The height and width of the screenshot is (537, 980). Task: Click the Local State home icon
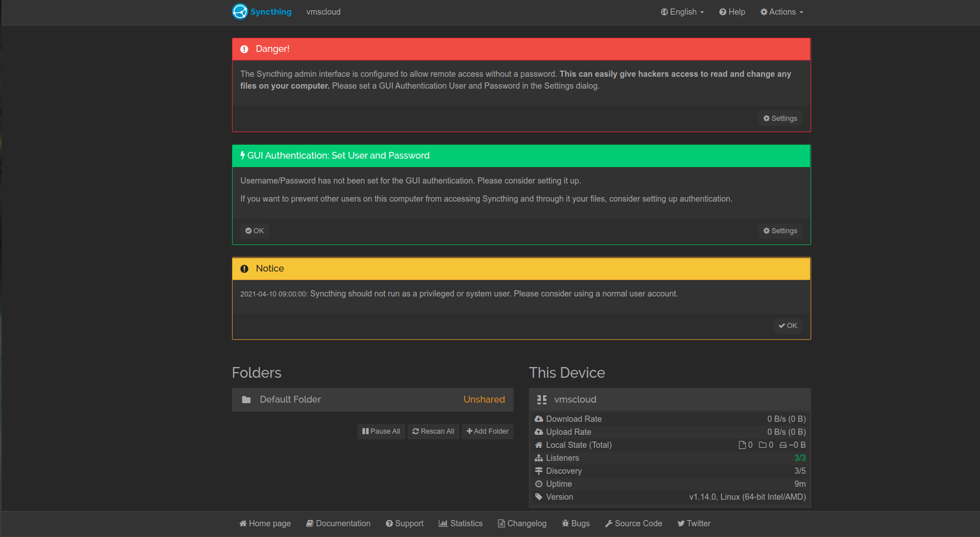[x=539, y=445]
